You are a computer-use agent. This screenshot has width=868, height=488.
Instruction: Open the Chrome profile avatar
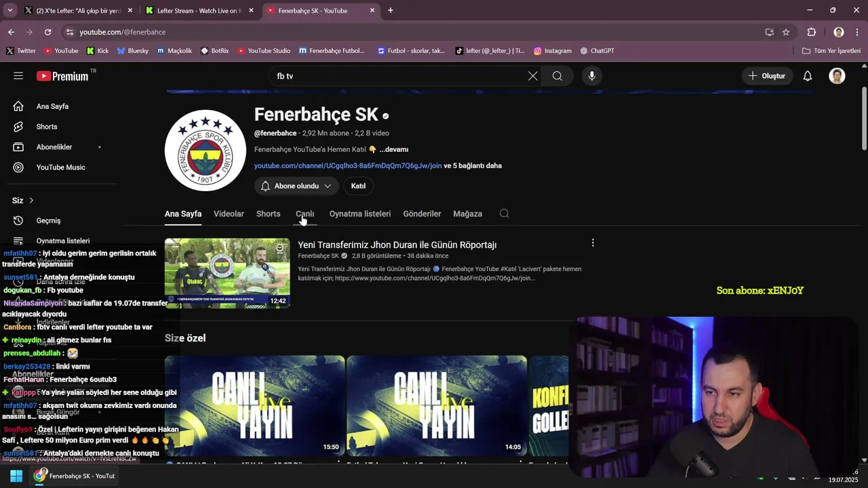tap(839, 32)
